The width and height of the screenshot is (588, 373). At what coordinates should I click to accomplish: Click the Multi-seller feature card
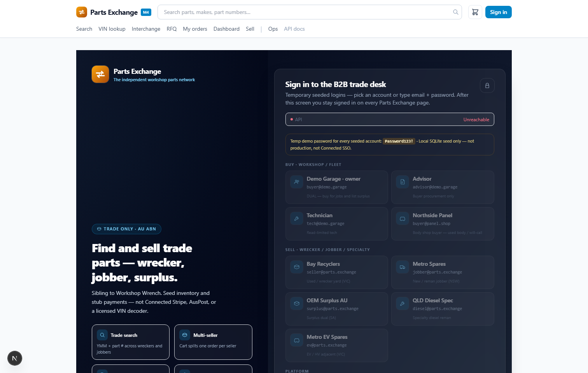(213, 342)
